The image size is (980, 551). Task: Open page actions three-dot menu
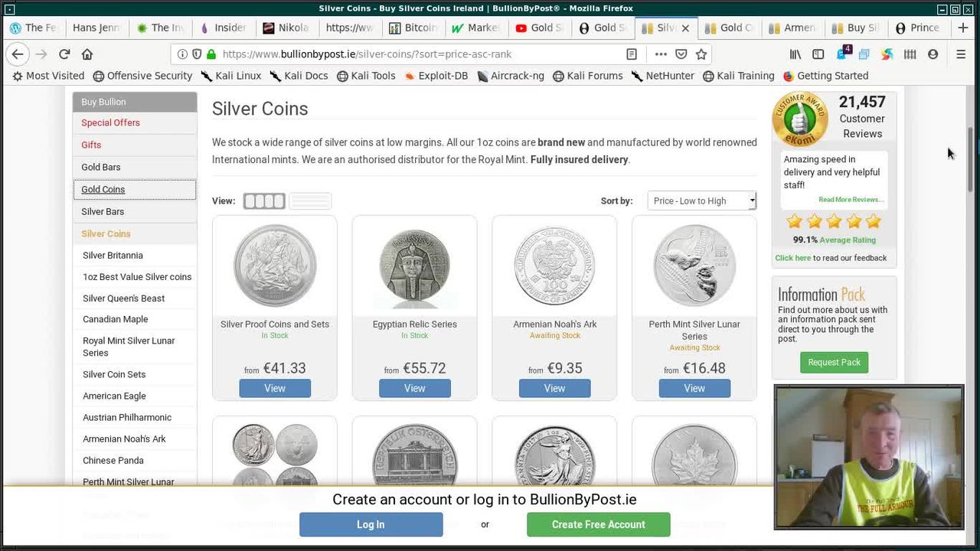click(x=660, y=54)
